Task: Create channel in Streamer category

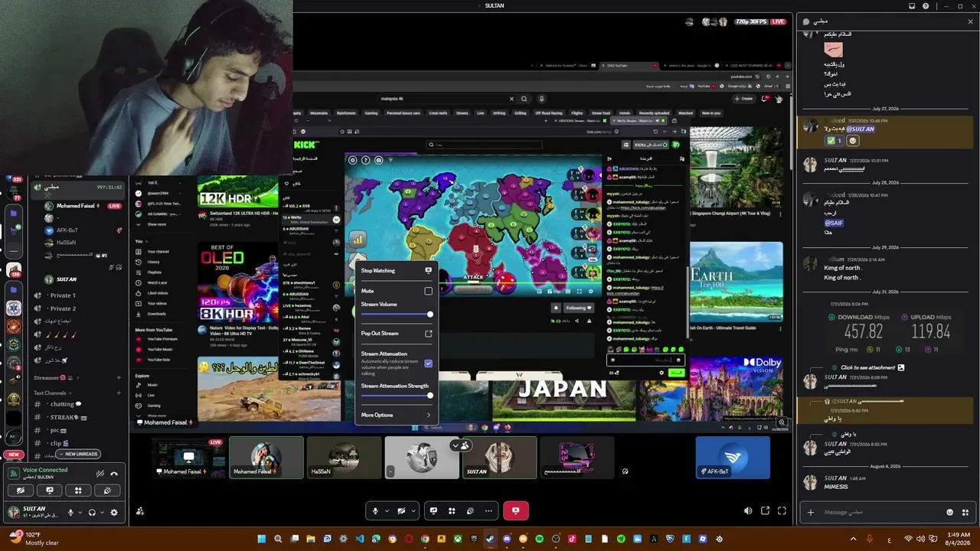Action: click(x=119, y=378)
